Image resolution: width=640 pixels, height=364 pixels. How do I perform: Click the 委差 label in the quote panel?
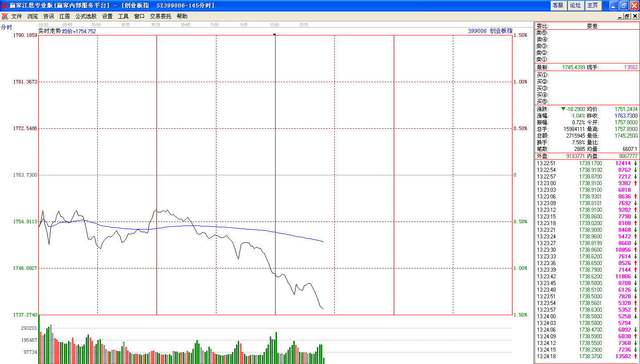pyautogui.click(x=593, y=26)
